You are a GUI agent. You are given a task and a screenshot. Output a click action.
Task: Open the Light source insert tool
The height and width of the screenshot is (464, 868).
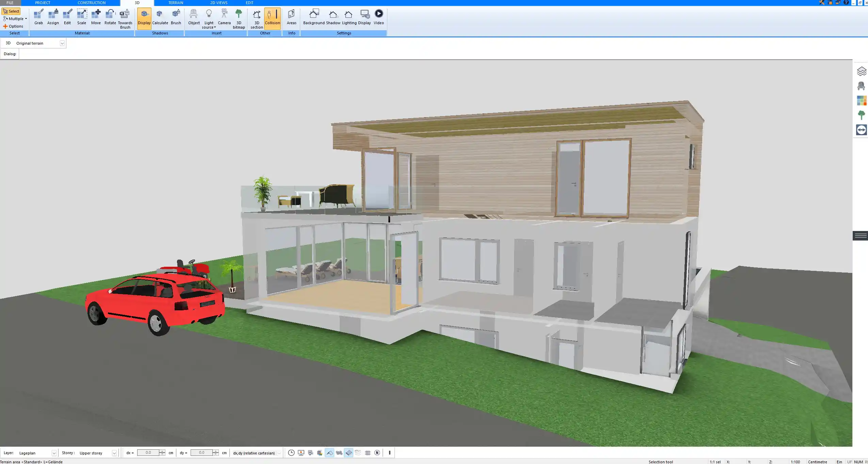pos(208,16)
